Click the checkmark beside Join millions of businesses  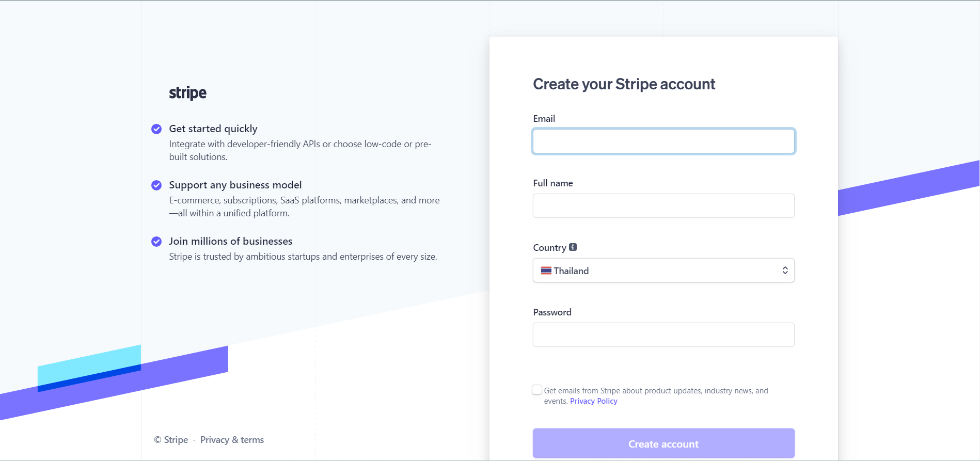click(x=156, y=242)
